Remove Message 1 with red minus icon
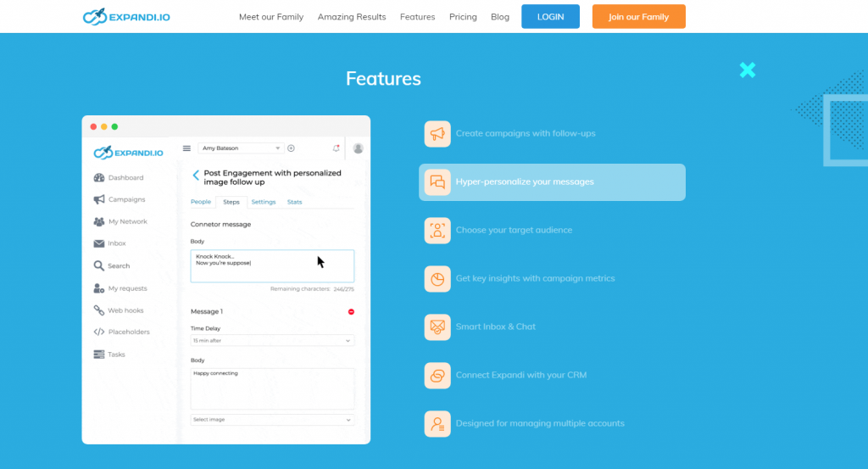 click(x=351, y=312)
